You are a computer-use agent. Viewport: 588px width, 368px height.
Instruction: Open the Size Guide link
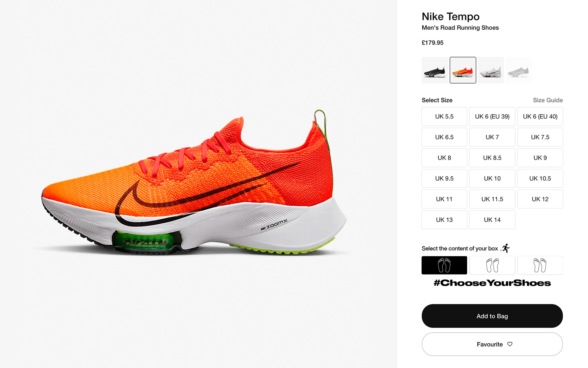click(548, 100)
